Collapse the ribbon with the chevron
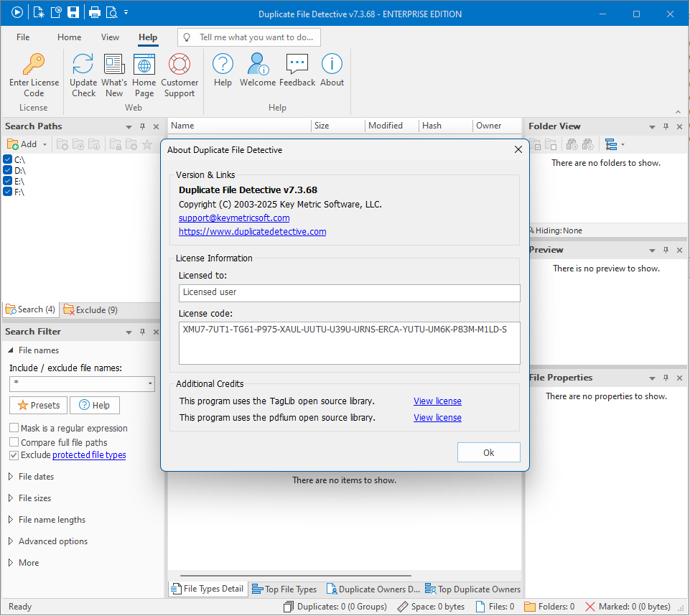The width and height of the screenshot is (690, 616). coord(678,112)
